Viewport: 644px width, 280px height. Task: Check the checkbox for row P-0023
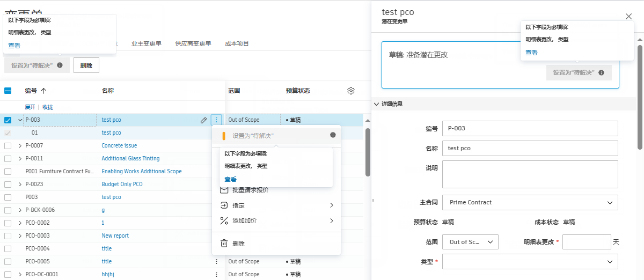point(8,185)
